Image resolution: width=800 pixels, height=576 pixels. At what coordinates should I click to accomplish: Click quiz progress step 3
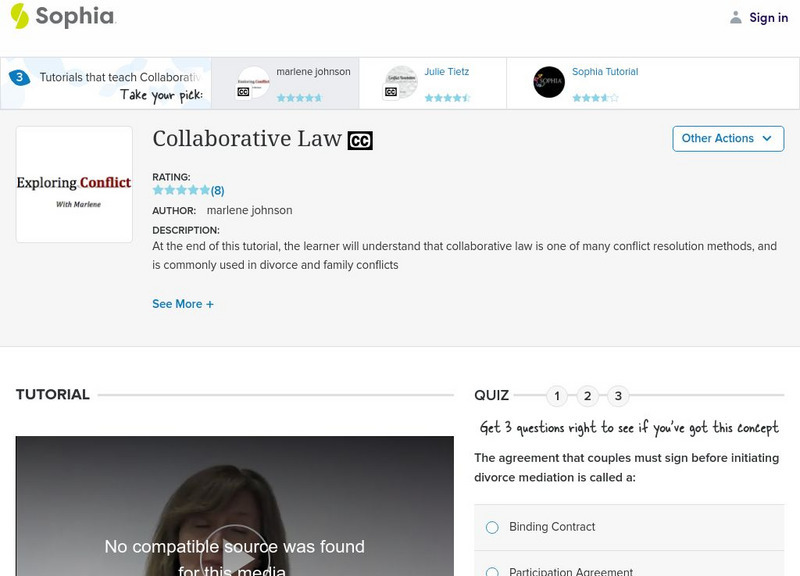click(x=620, y=395)
